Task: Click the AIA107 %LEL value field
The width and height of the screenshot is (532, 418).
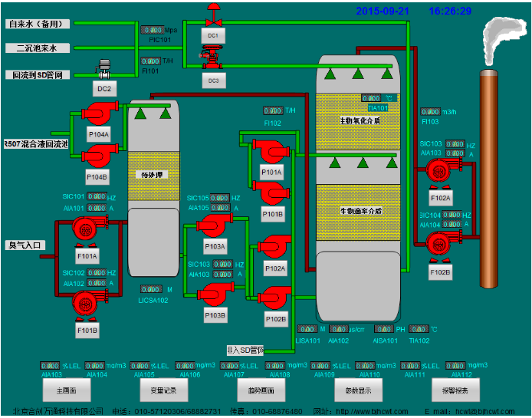Action: click(230, 366)
